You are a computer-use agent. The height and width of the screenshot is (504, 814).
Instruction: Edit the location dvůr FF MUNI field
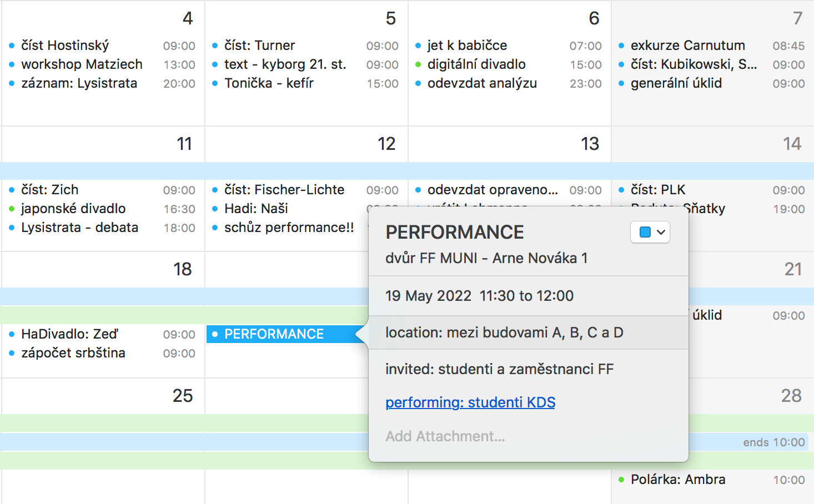(486, 258)
